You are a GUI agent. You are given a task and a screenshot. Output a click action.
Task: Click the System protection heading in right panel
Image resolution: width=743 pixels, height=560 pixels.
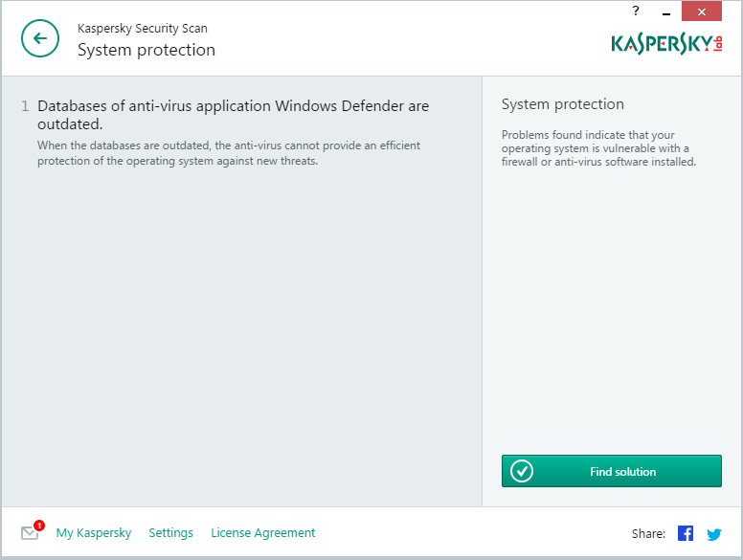coord(562,104)
